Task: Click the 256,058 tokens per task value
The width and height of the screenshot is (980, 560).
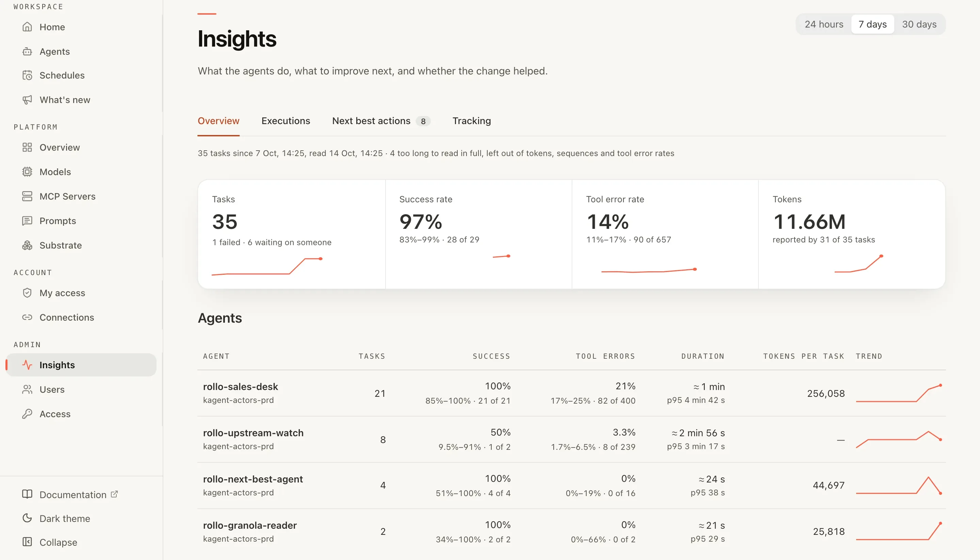Action: (x=826, y=393)
